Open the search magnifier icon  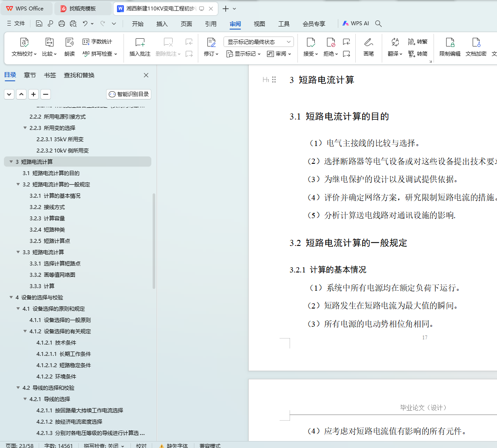378,23
